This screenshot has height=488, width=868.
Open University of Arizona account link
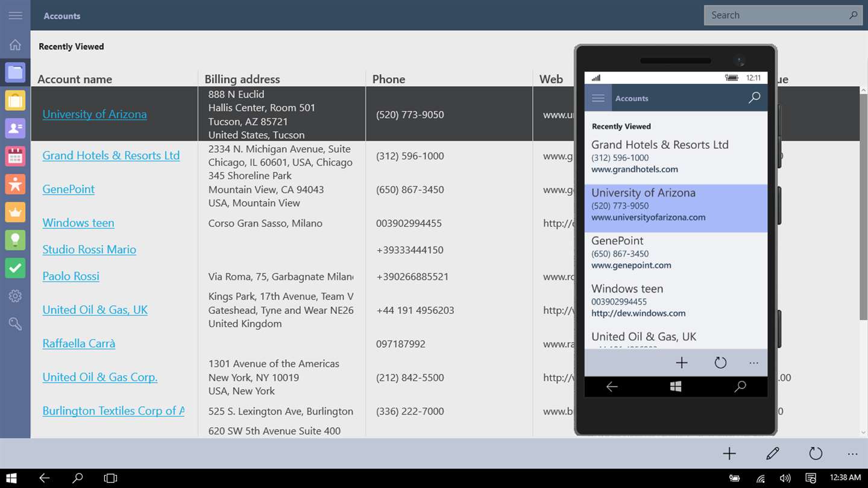[x=95, y=114]
